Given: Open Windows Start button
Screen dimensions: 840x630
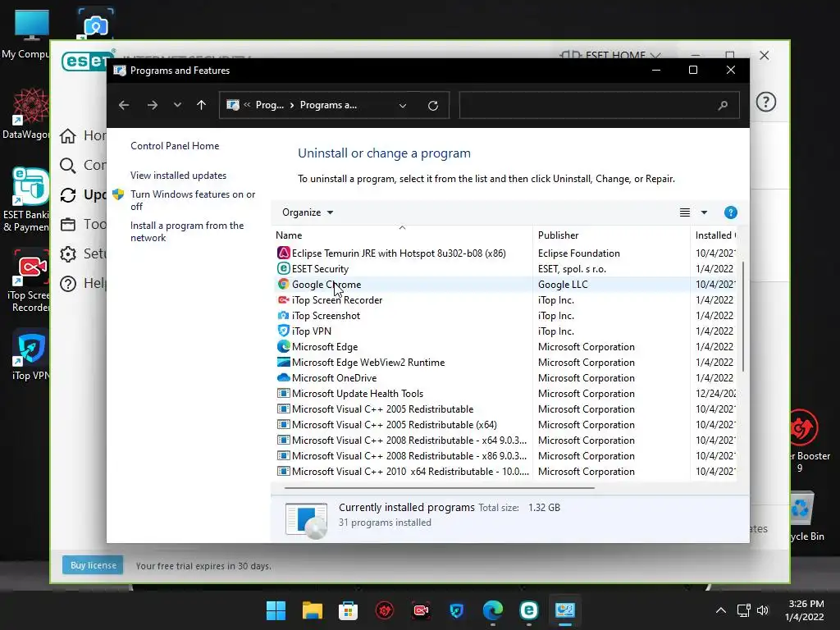Looking at the screenshot, I should pos(276,610).
